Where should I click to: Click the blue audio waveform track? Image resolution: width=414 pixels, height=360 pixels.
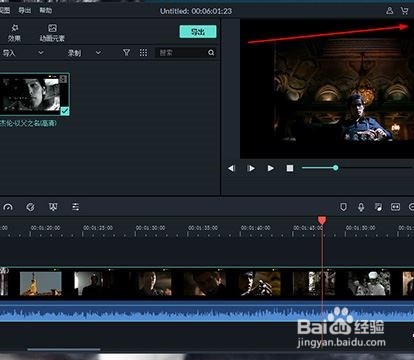click(207, 312)
